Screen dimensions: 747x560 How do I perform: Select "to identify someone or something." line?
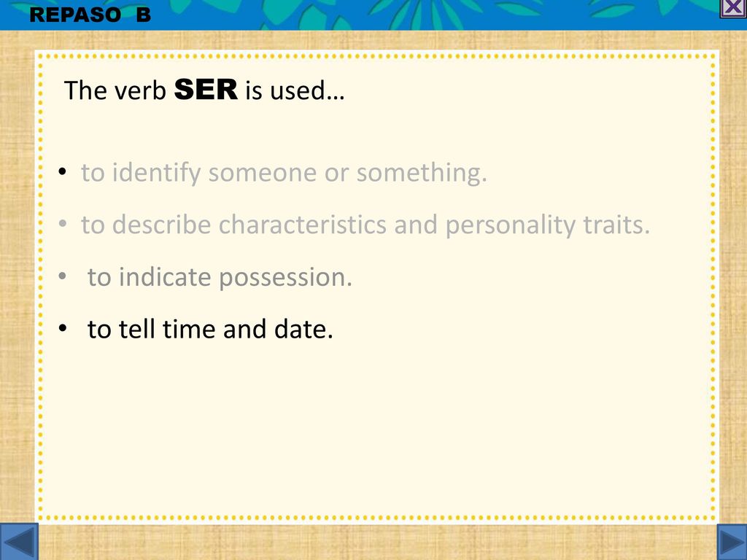coord(284,172)
